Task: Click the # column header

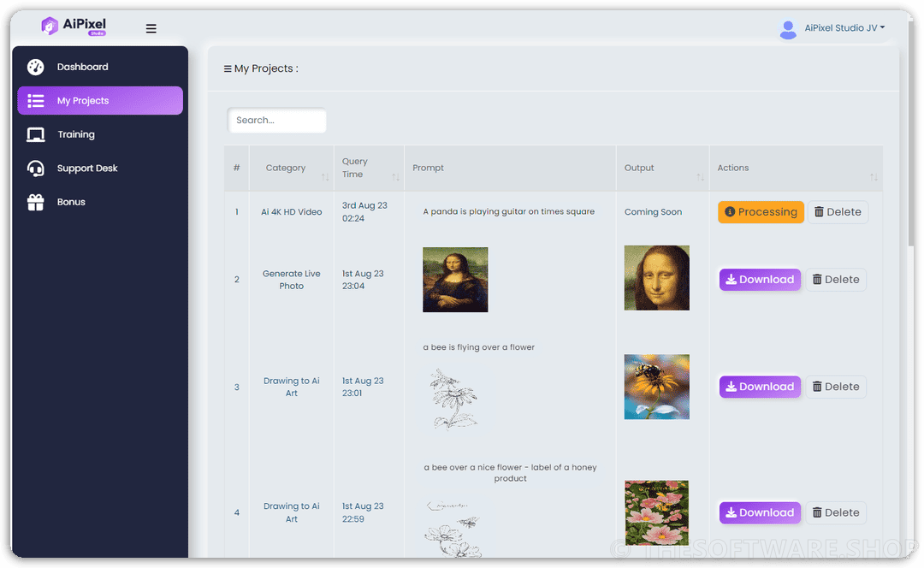Action: pos(236,168)
